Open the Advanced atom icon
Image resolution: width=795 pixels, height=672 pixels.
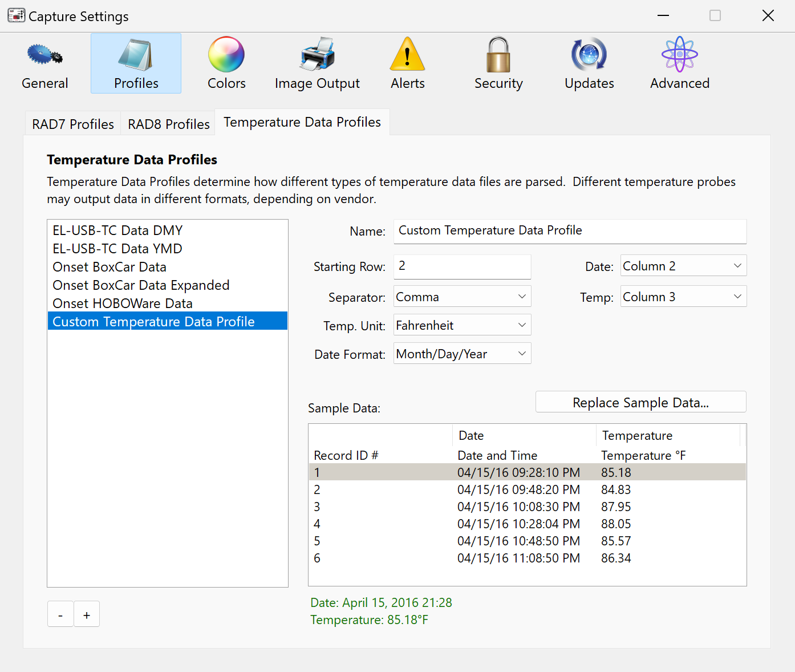pos(679,55)
